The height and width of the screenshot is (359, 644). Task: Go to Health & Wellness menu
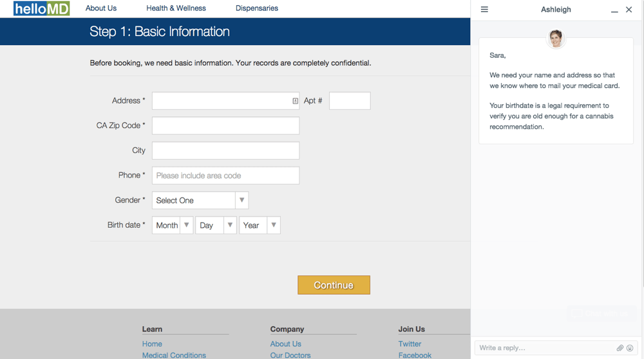coord(176,8)
